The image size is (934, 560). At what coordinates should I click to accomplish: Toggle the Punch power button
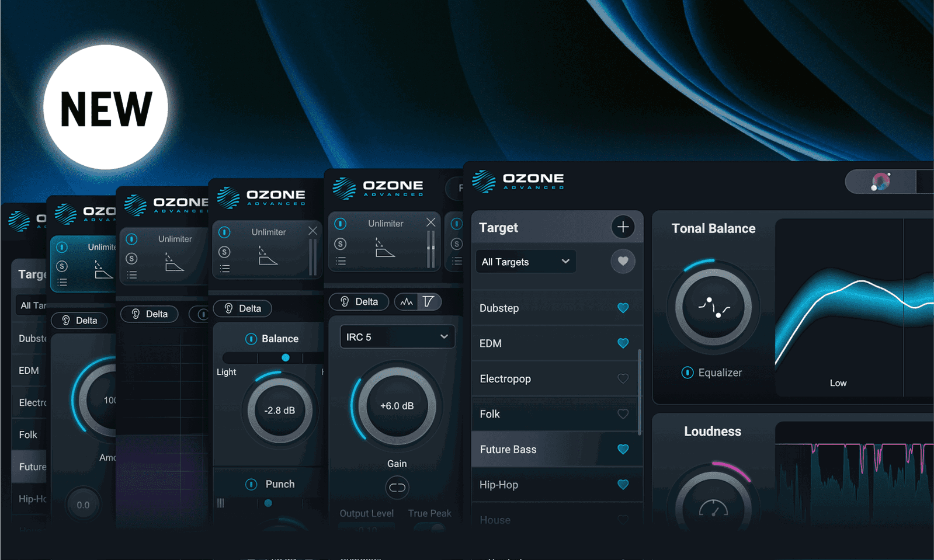pyautogui.click(x=251, y=484)
